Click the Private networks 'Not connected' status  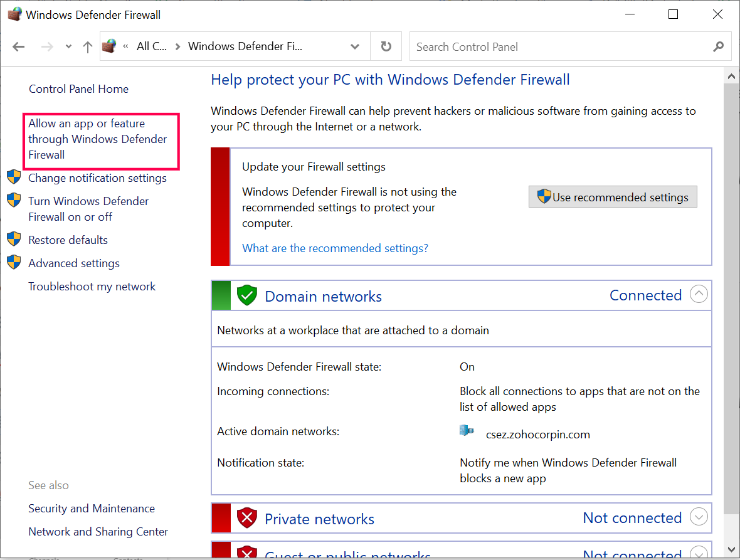[x=632, y=518]
